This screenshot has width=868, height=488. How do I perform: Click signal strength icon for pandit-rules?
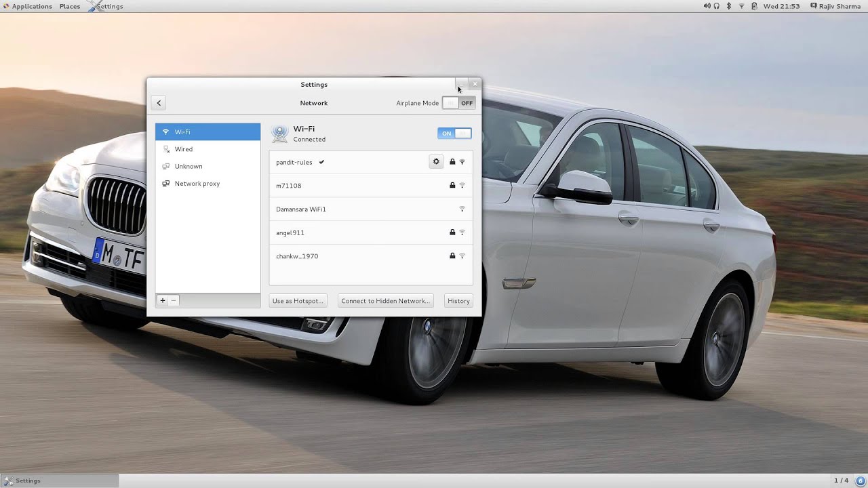pos(462,162)
